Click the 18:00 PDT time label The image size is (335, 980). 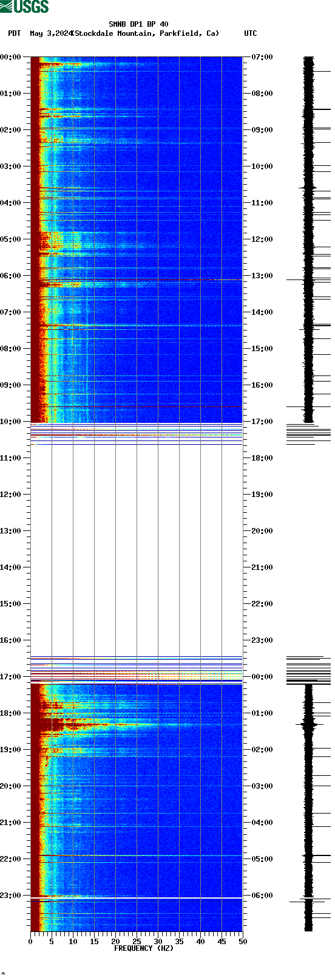coord(10,713)
